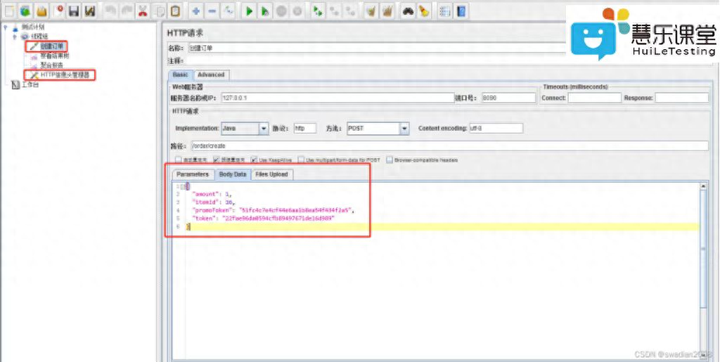Screen dimensions: 720x362
Task: Click the Close test plan icon
Action: tap(58, 11)
